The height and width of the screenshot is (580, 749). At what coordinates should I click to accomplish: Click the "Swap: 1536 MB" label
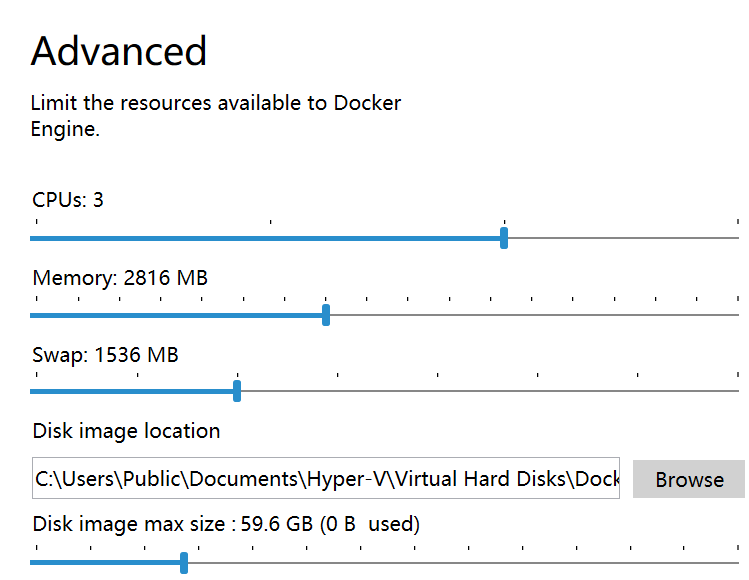point(105,354)
